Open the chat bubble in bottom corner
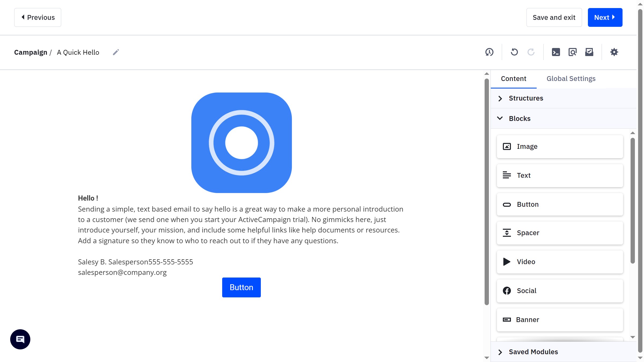Screen dimensions: 644x362 tap(20, 339)
